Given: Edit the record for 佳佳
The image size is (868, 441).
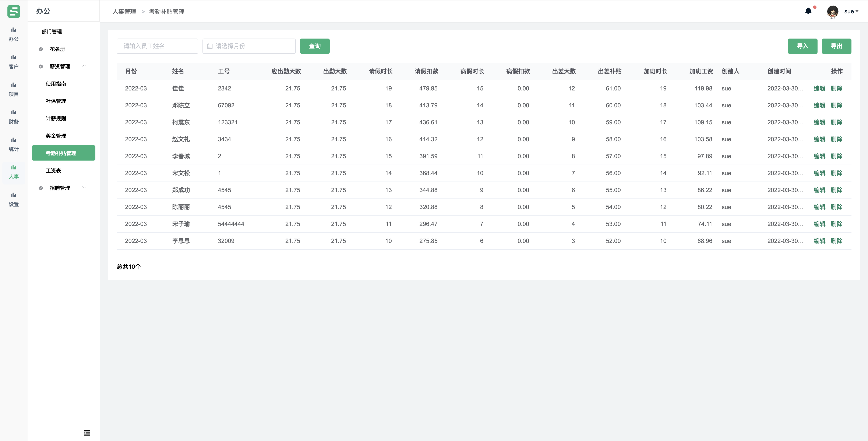Looking at the screenshot, I should pyautogui.click(x=819, y=89).
